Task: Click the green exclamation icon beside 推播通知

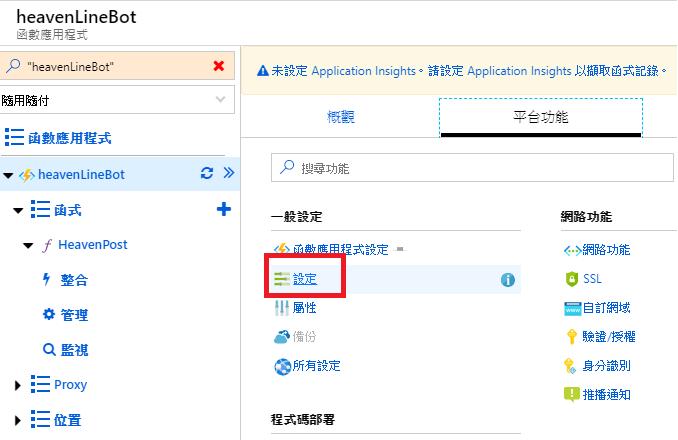Action: coord(572,394)
